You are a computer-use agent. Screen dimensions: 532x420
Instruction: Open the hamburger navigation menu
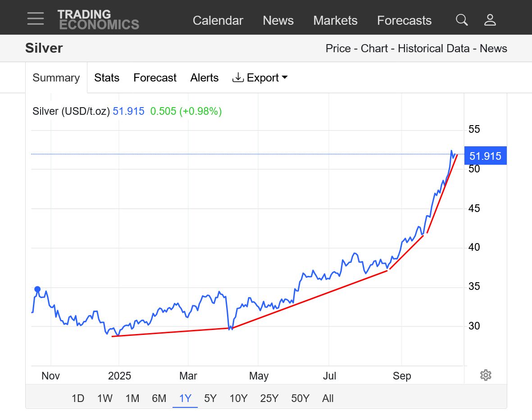click(35, 19)
